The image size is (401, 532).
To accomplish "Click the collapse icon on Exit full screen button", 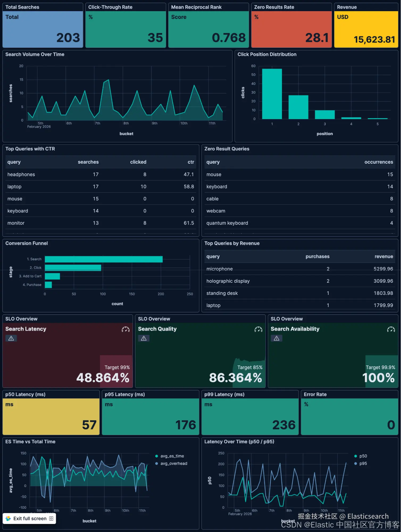I will [51, 518].
